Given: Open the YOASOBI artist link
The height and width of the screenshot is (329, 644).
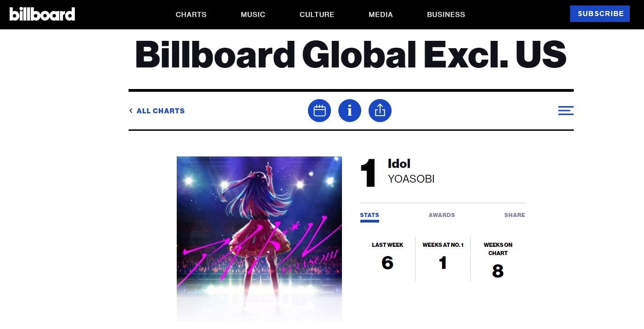Looking at the screenshot, I should [x=411, y=179].
